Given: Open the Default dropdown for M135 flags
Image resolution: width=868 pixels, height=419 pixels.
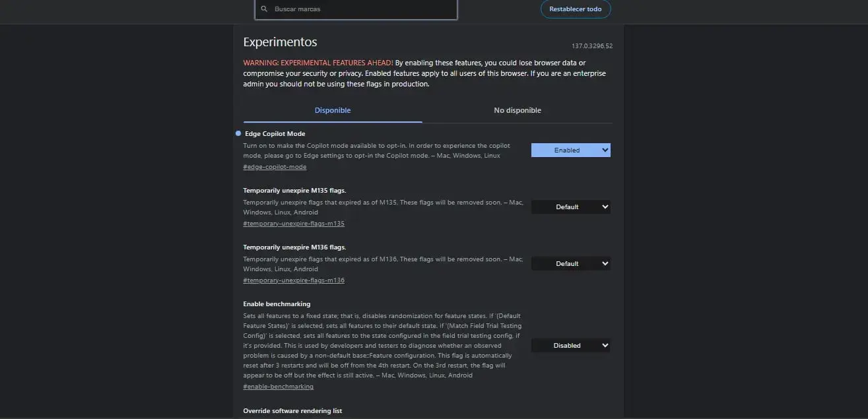Looking at the screenshot, I should coord(570,207).
